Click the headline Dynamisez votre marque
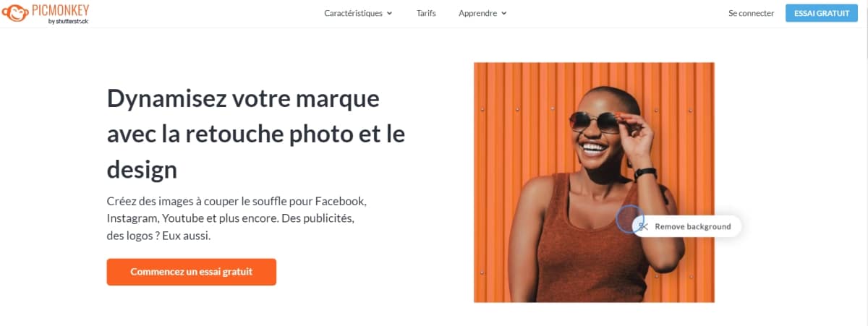 (x=256, y=134)
